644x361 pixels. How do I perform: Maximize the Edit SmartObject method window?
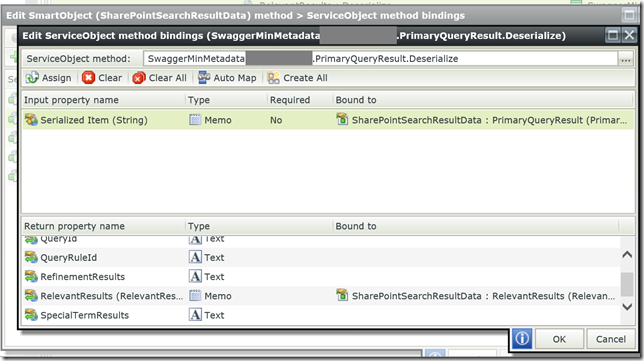point(629,15)
